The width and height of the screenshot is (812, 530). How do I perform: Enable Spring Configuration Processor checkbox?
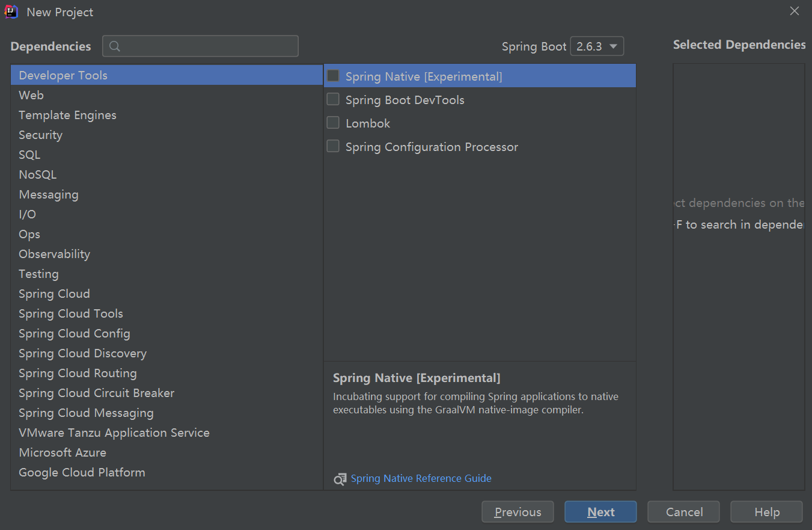pos(333,146)
